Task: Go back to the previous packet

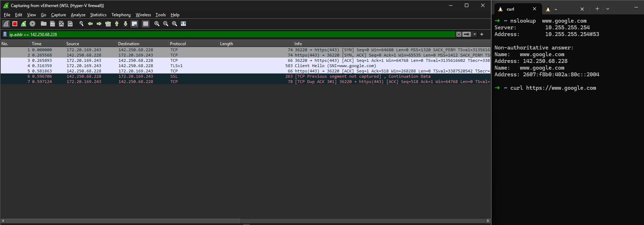Action: pos(90,24)
